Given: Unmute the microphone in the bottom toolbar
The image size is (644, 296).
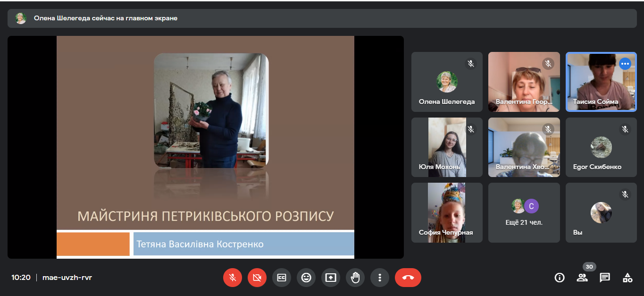Looking at the screenshot, I should [x=232, y=278].
